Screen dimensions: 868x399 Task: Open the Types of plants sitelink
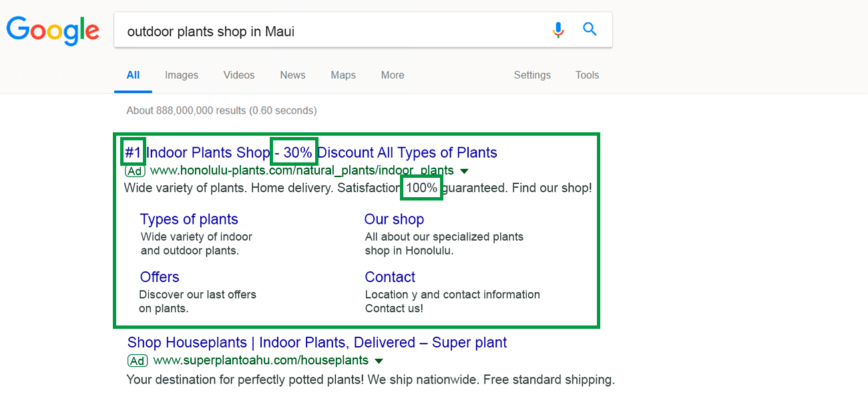tap(189, 219)
